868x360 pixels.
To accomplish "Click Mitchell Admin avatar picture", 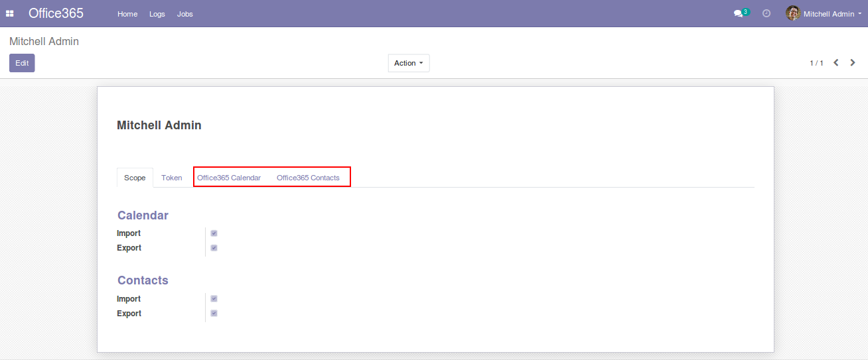I will point(793,13).
